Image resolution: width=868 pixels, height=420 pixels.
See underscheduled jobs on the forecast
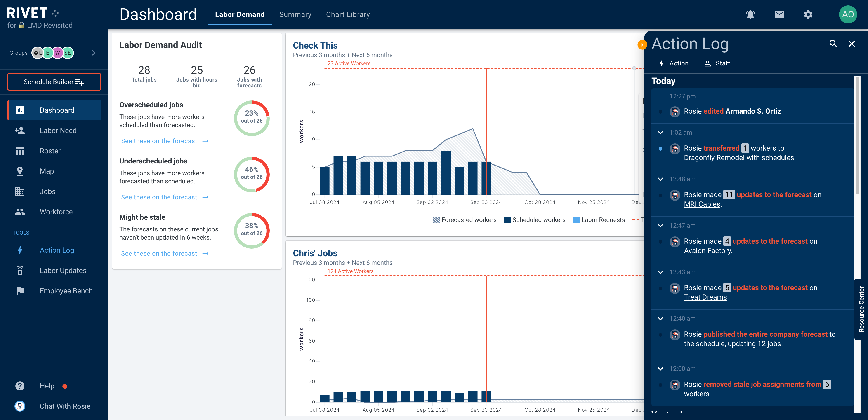[x=165, y=197]
